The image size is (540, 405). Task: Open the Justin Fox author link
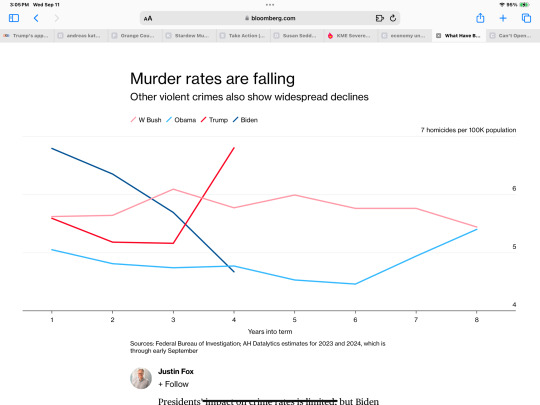[176, 371]
